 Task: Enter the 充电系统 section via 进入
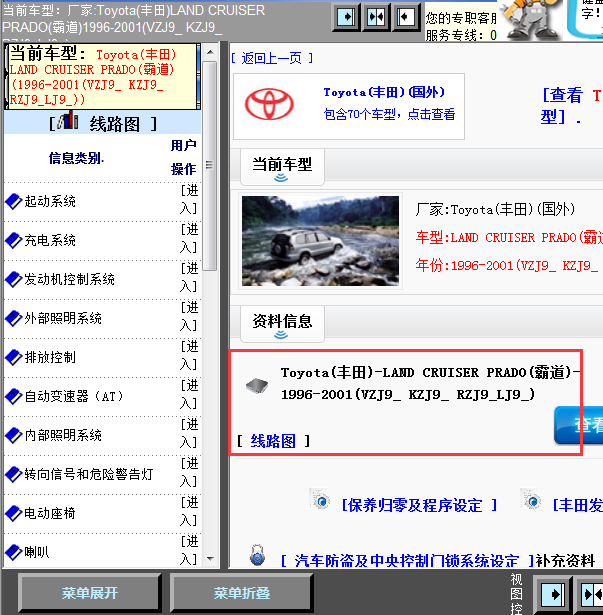(x=189, y=238)
